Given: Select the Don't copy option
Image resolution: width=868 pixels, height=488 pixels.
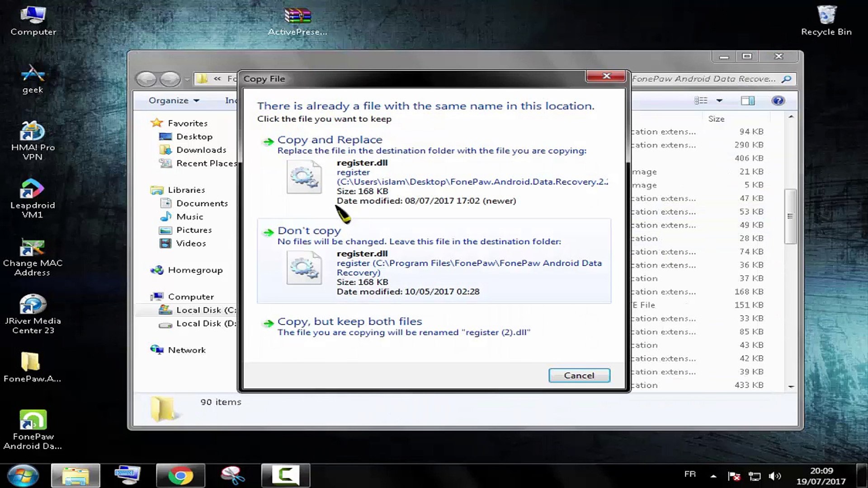Looking at the screenshot, I should pos(309,231).
